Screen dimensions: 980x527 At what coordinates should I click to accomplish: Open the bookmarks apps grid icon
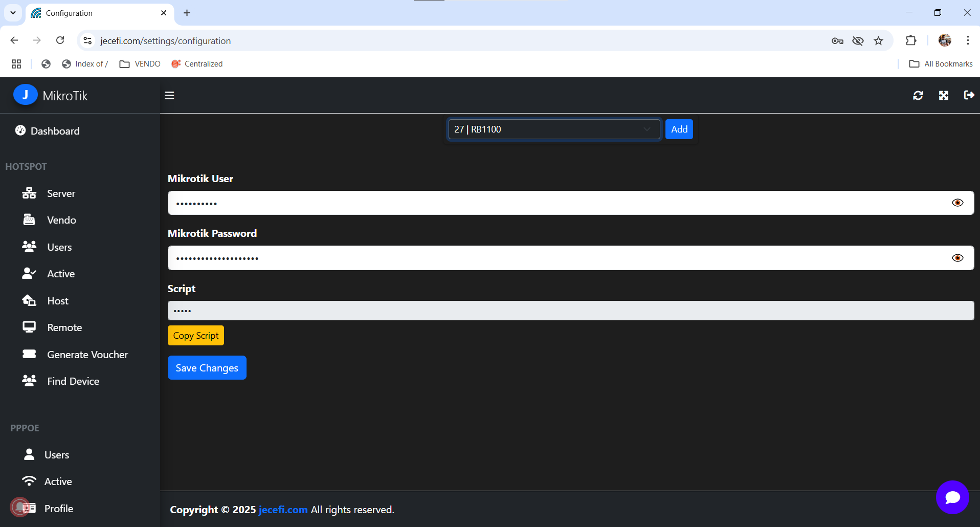tap(16, 64)
